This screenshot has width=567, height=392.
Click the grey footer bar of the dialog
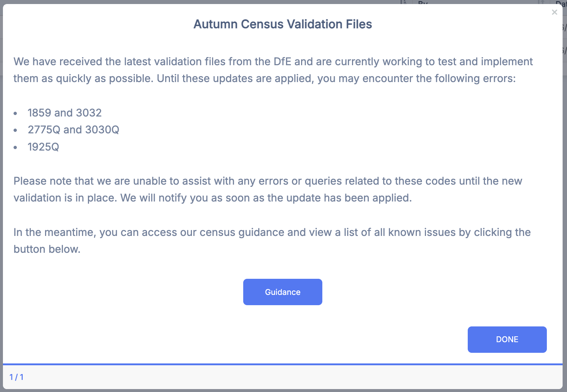(x=282, y=377)
